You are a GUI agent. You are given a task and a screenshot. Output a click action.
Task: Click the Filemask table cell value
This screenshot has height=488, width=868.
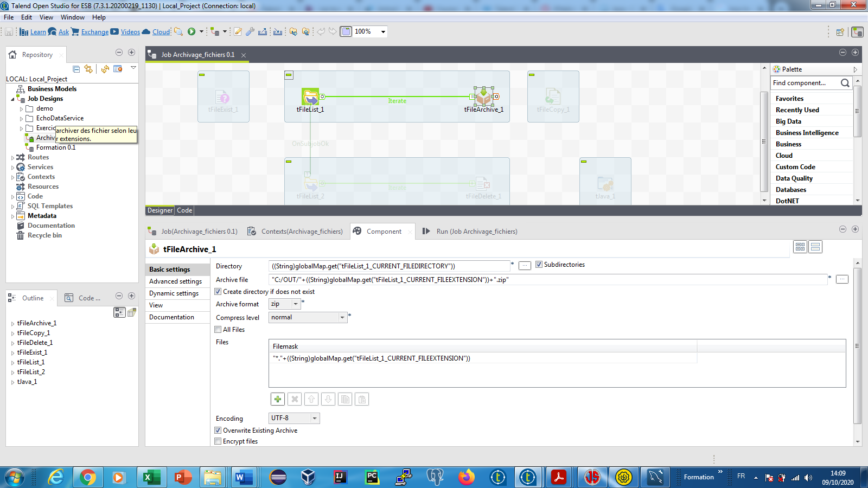483,358
